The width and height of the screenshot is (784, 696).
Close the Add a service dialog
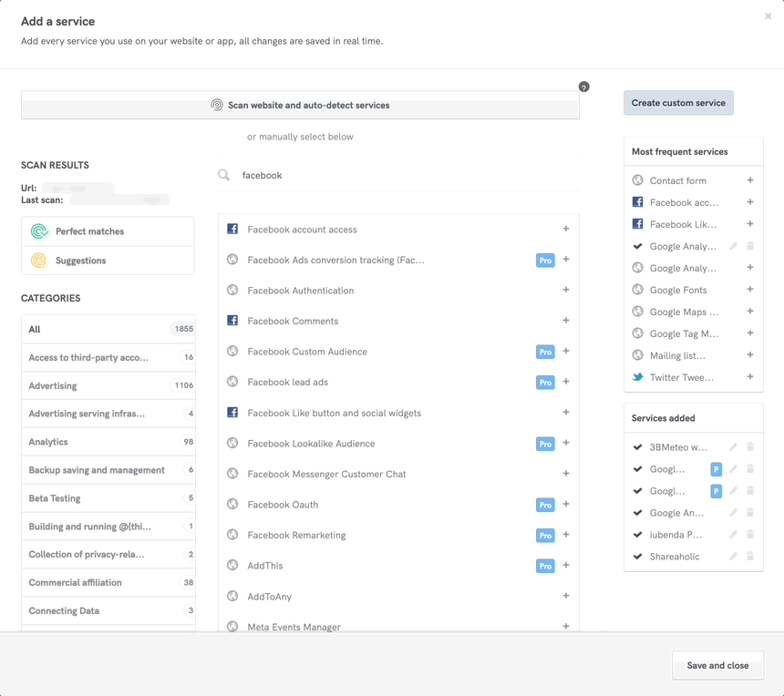(768, 16)
